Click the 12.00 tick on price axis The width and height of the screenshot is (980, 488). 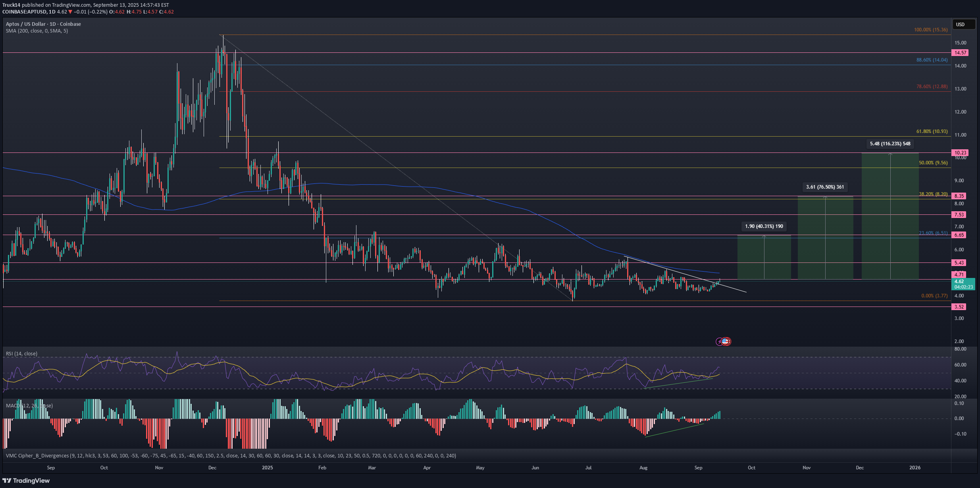pyautogui.click(x=961, y=112)
